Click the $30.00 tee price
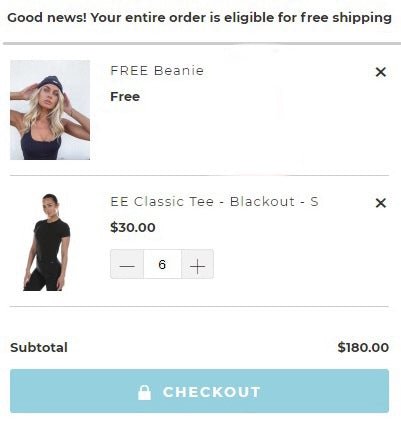This screenshot has height=429, width=401. (x=133, y=228)
